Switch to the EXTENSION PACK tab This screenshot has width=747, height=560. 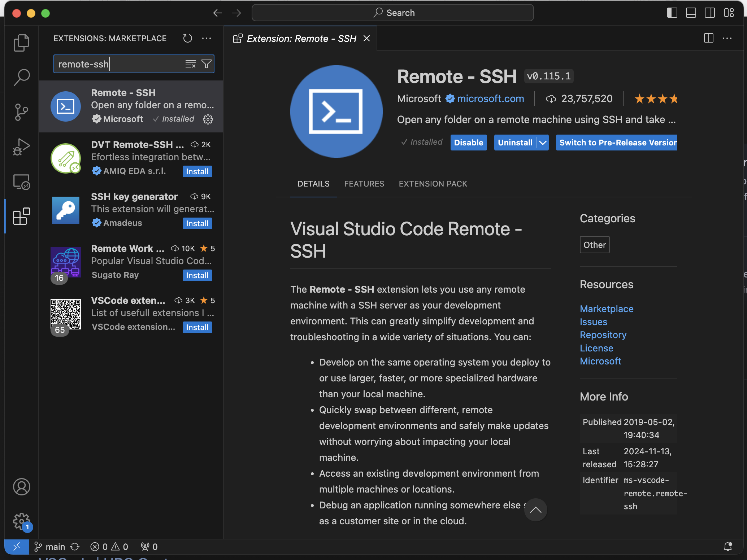pyautogui.click(x=433, y=184)
